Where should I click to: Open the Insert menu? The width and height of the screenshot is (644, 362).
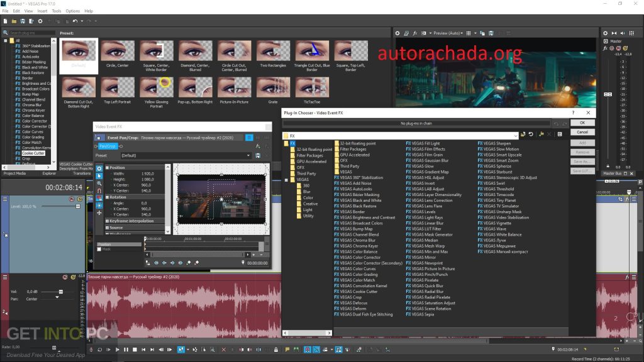(x=42, y=11)
